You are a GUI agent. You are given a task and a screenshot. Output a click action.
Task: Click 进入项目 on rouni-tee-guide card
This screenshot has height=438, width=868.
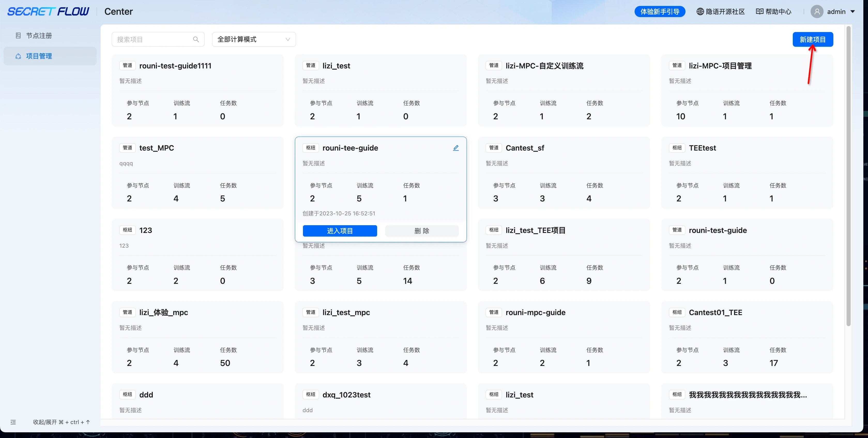(x=340, y=231)
